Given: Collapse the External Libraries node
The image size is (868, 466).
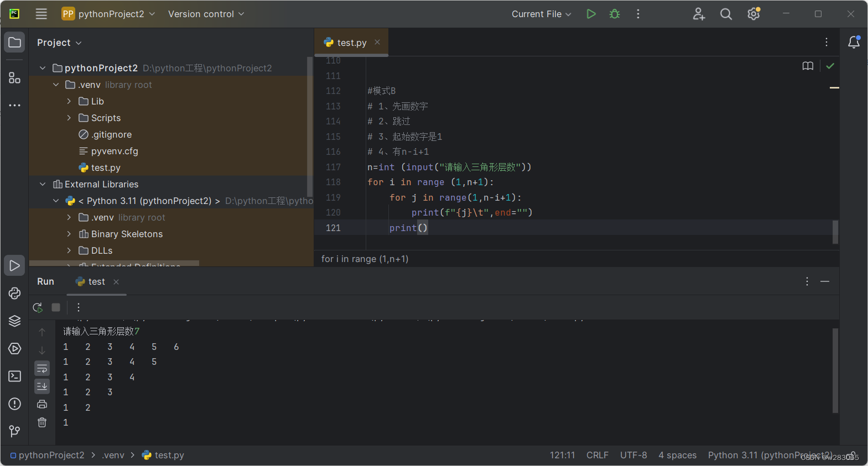Looking at the screenshot, I should tap(43, 184).
